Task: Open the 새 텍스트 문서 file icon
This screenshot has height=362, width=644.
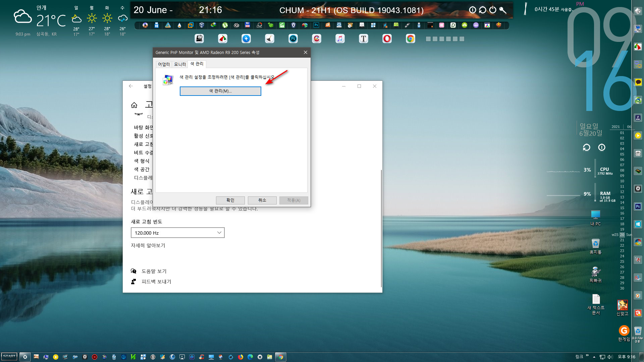Action: click(x=596, y=304)
